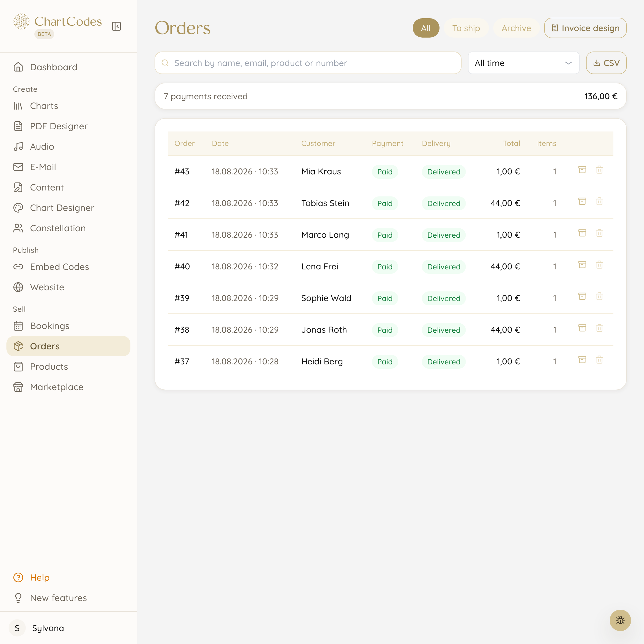Open the bug report floating button
Viewport: 644px width, 644px height.
[x=620, y=620]
